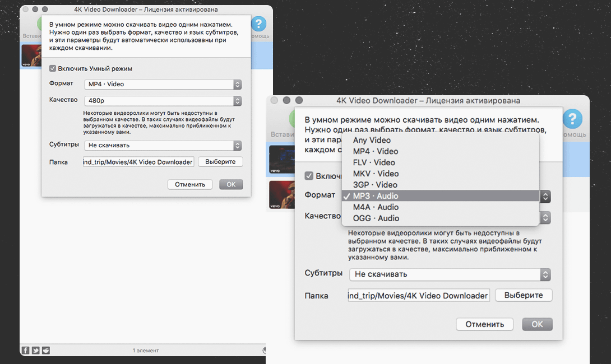Click the Help question-mark icon in the left window

coord(258,24)
